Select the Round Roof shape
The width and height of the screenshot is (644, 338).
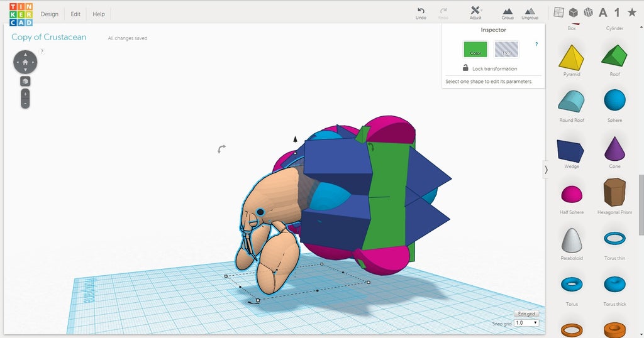571,106
